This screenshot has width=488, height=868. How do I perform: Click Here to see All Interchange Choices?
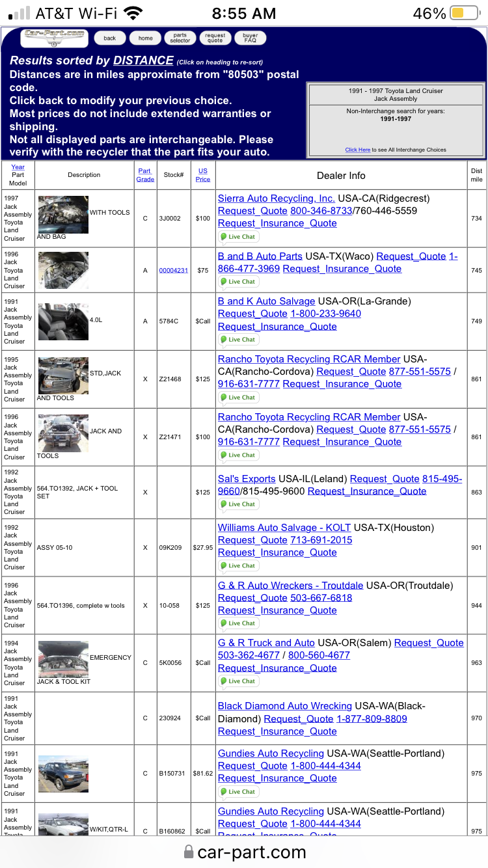357,150
